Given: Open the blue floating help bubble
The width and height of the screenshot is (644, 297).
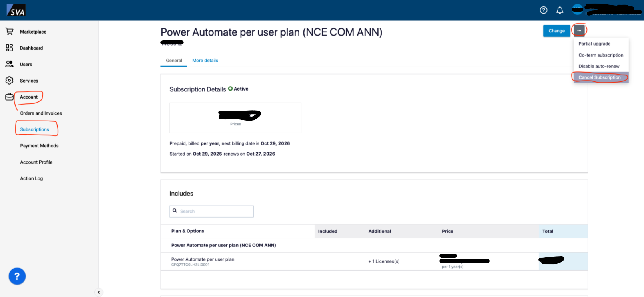Looking at the screenshot, I should click(17, 276).
